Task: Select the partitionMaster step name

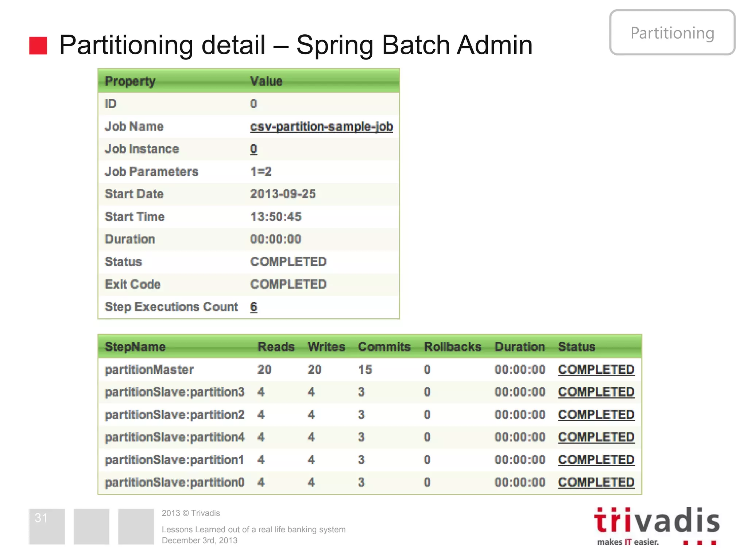Action: click(149, 370)
